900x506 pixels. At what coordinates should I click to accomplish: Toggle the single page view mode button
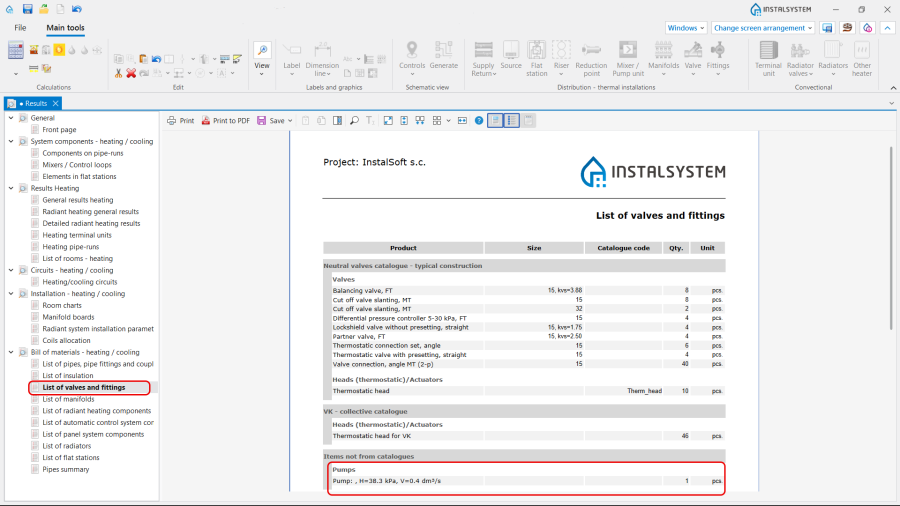pos(495,120)
